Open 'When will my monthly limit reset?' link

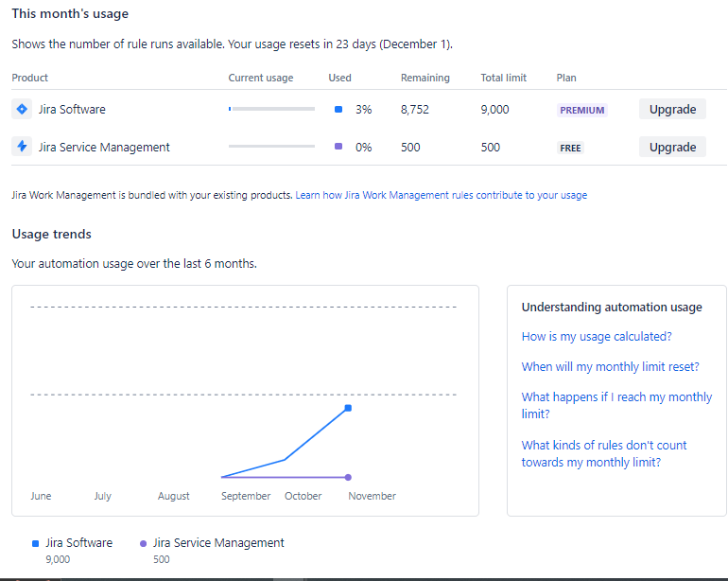click(610, 367)
